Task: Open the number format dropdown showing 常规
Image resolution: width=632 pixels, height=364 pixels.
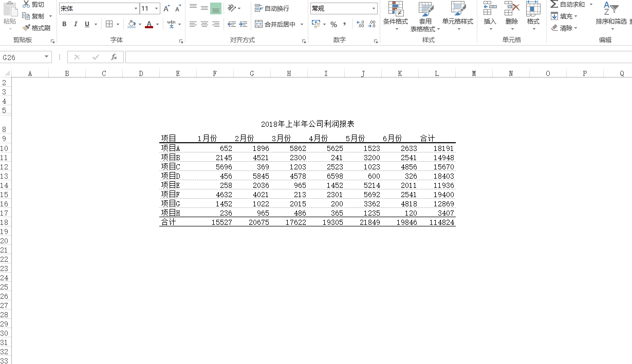Action: 374,8
